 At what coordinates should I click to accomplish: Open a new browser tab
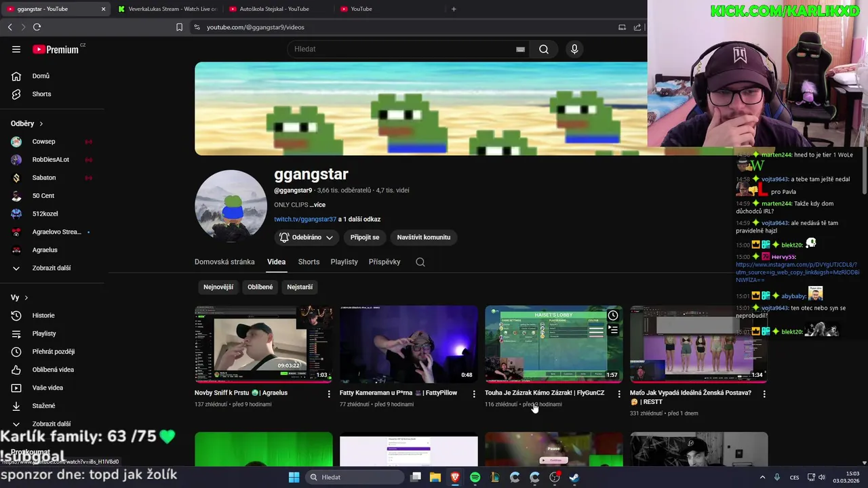(454, 9)
